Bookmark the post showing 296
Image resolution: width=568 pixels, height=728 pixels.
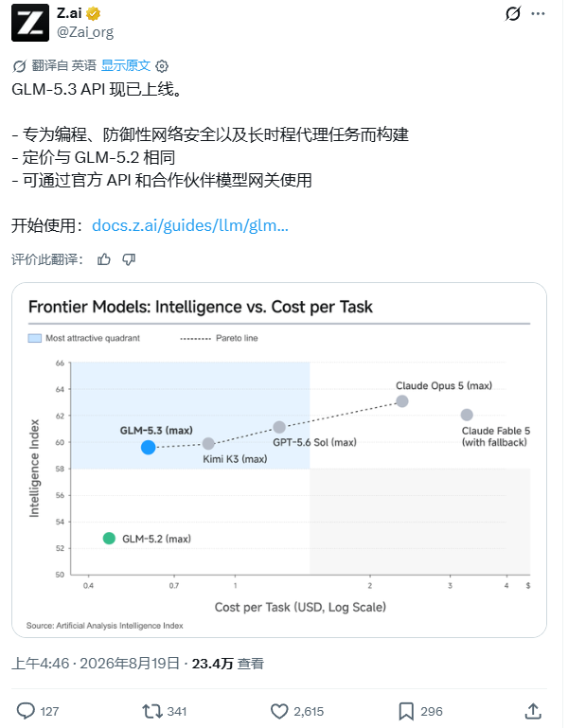pos(406,711)
